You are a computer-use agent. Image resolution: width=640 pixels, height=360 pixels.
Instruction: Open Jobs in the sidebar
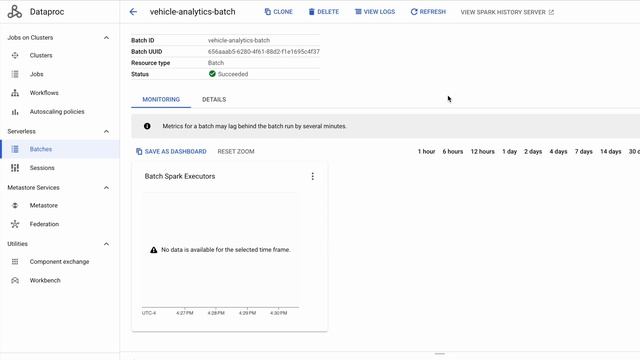click(x=36, y=74)
